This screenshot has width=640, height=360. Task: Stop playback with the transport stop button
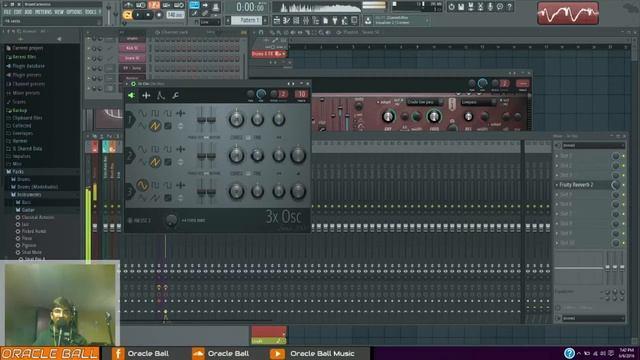[x=148, y=15]
